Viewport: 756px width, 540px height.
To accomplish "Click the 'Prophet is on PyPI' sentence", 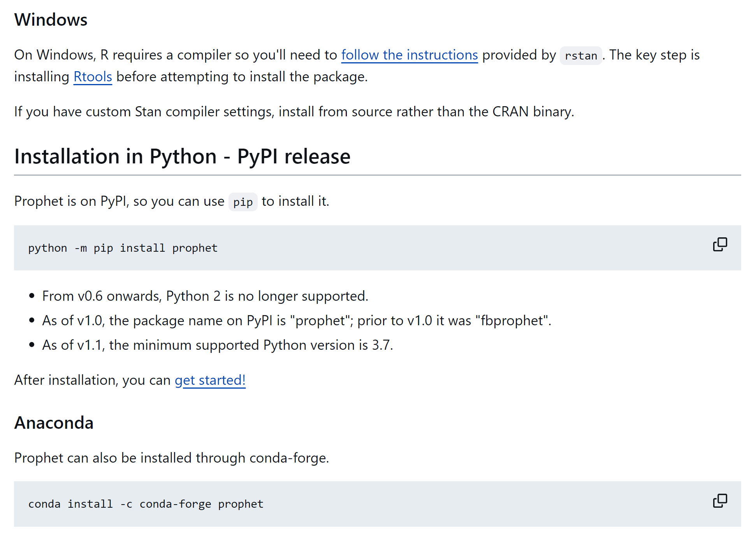I will point(119,201).
